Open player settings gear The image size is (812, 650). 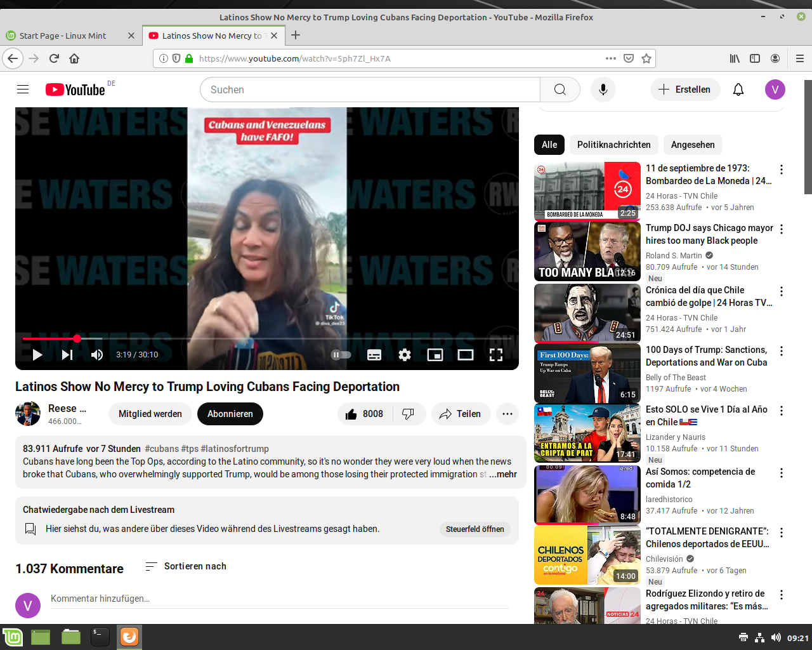click(x=405, y=355)
